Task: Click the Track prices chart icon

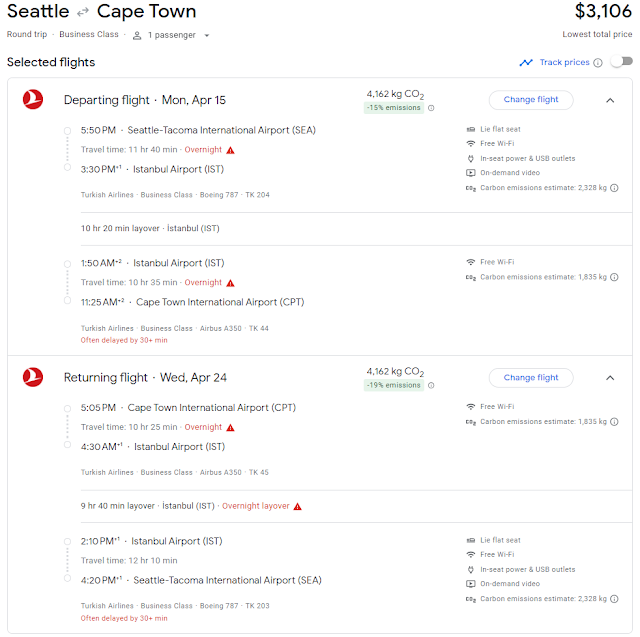Action: 526,63
